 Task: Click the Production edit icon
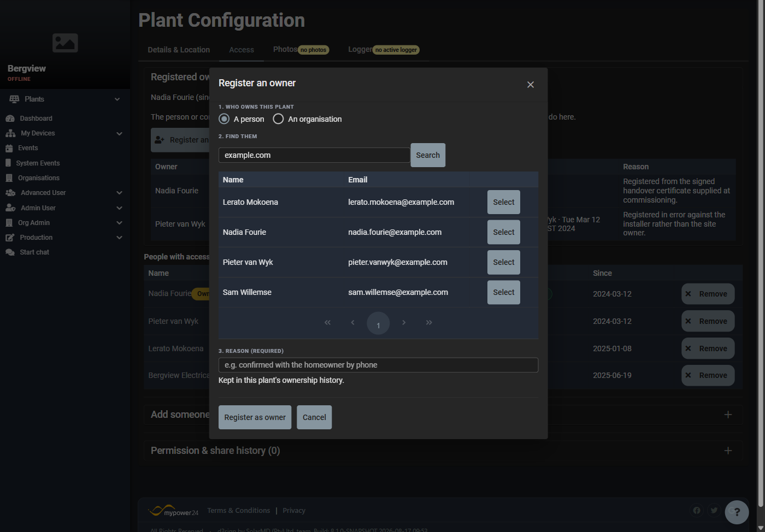click(x=10, y=238)
